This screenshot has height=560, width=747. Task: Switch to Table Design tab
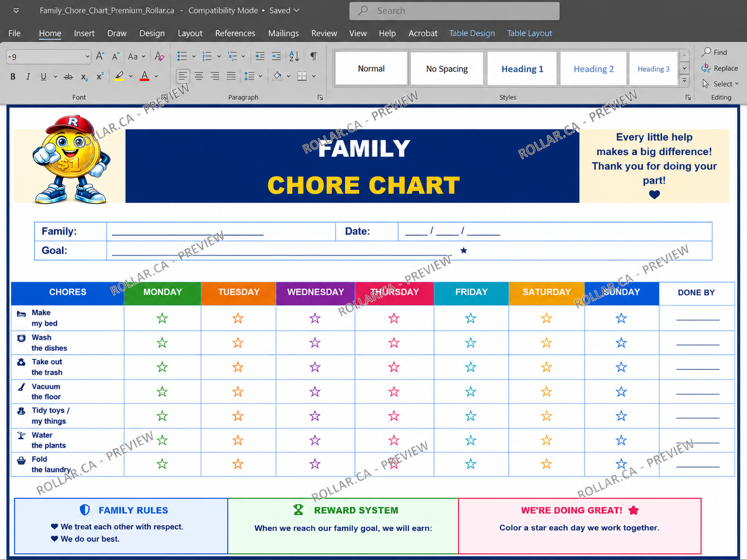[472, 33]
